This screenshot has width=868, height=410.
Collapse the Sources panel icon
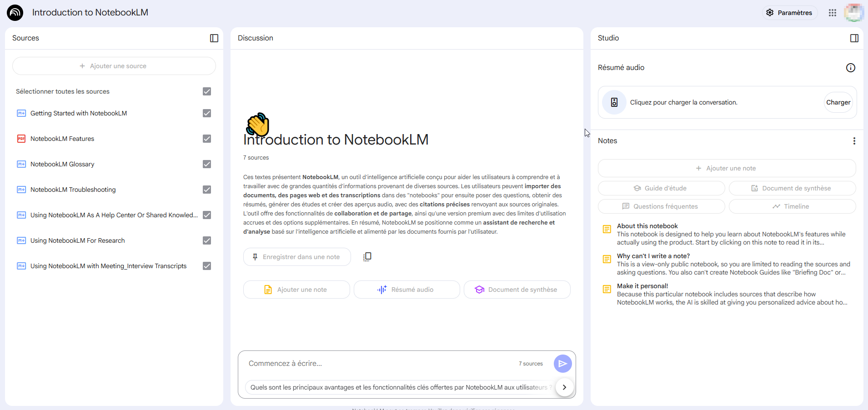pos(214,38)
